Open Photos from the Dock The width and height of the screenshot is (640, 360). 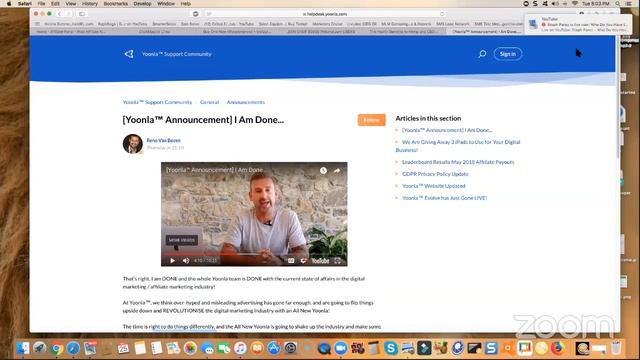190,348
